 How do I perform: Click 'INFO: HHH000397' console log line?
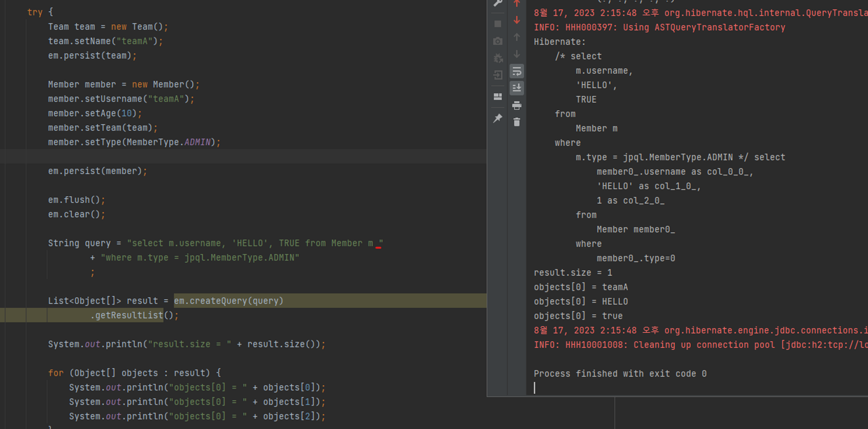click(x=659, y=27)
